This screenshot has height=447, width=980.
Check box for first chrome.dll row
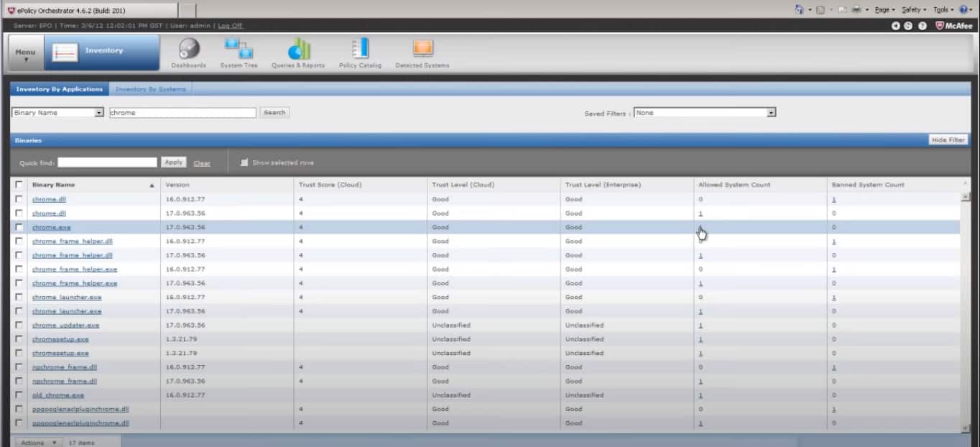coord(19,199)
